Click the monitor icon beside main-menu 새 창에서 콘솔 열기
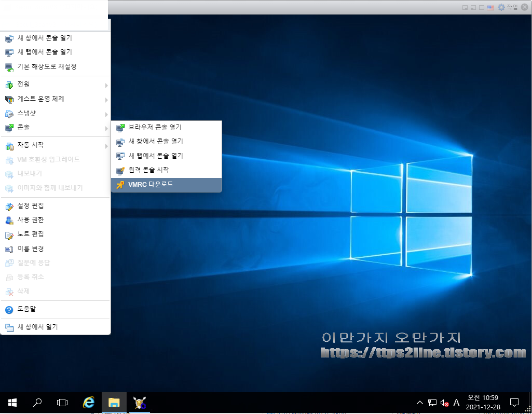This screenshot has width=532, height=414. 9,39
